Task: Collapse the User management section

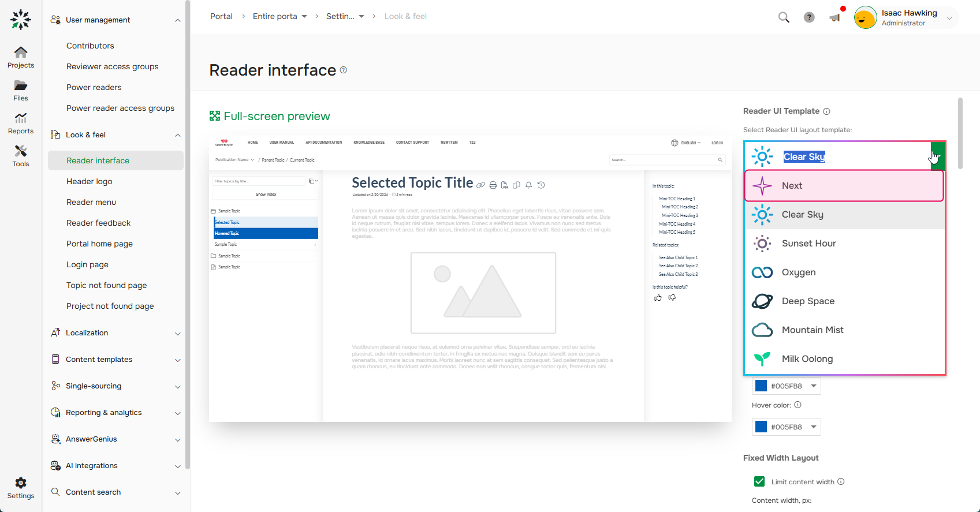Action: [178, 20]
